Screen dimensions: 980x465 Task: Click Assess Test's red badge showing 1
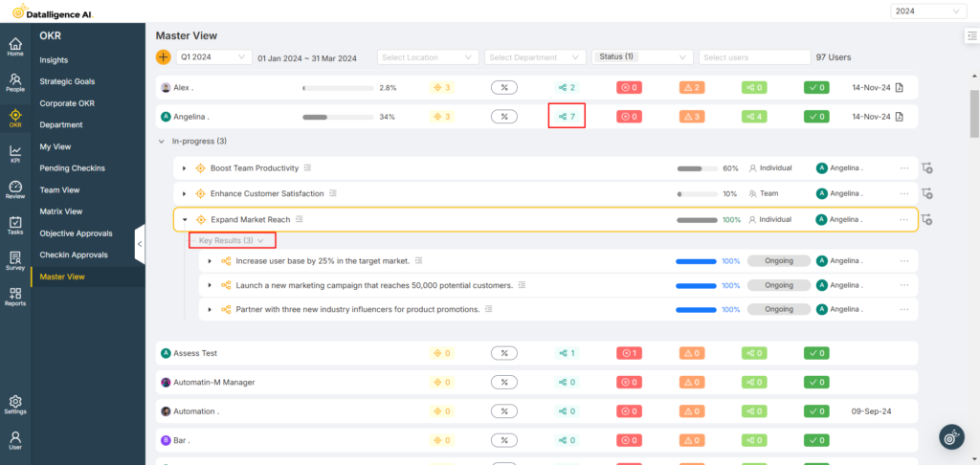pyautogui.click(x=629, y=353)
